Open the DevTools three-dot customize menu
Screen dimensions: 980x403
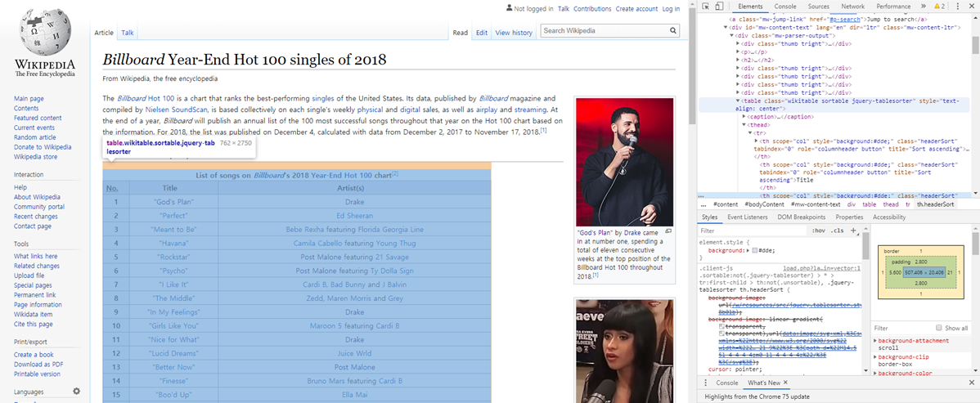pyautogui.click(x=957, y=7)
